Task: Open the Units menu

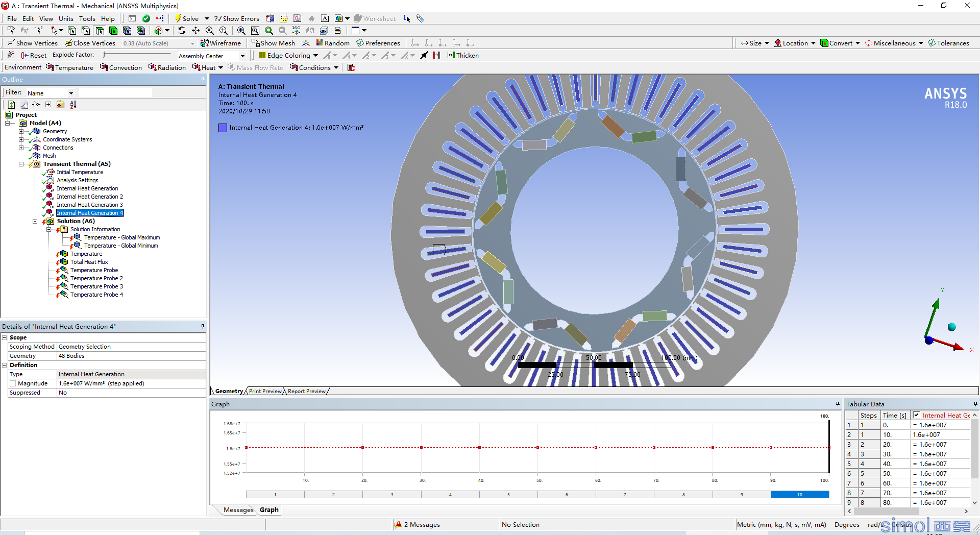Action: point(66,18)
